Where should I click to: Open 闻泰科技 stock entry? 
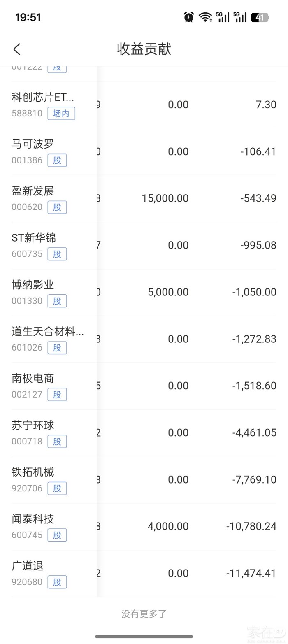pos(33,519)
